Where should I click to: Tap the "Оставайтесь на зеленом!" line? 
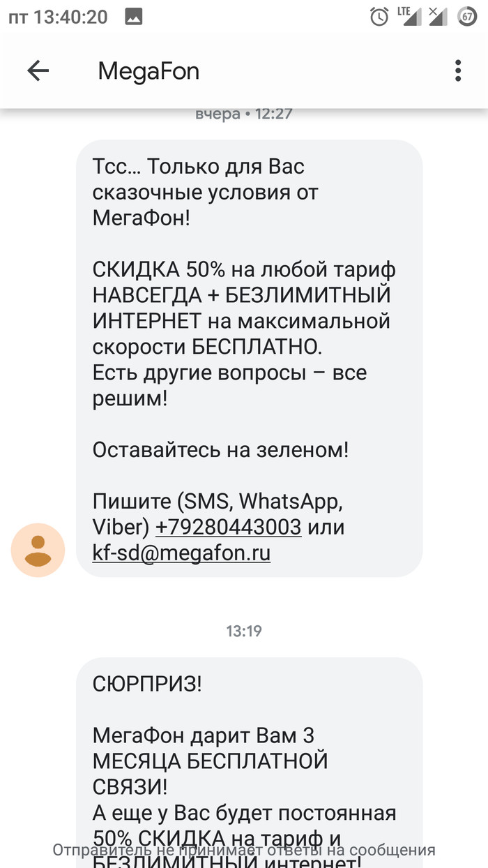220,450
